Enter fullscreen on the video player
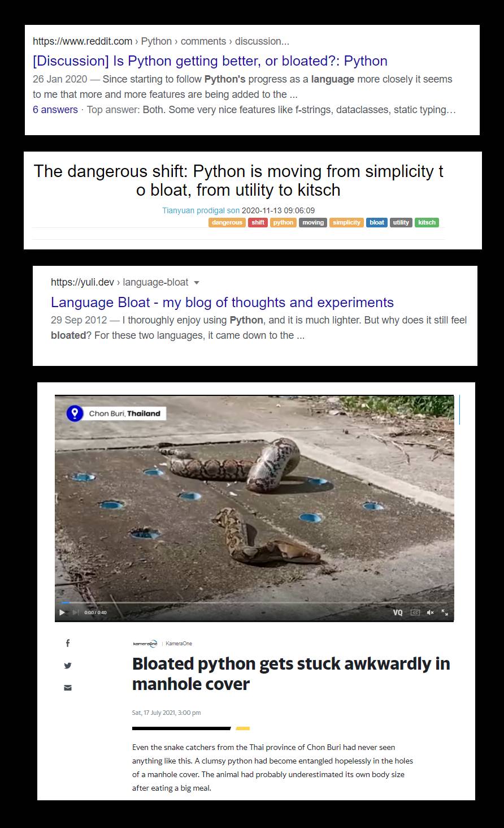 (x=445, y=613)
